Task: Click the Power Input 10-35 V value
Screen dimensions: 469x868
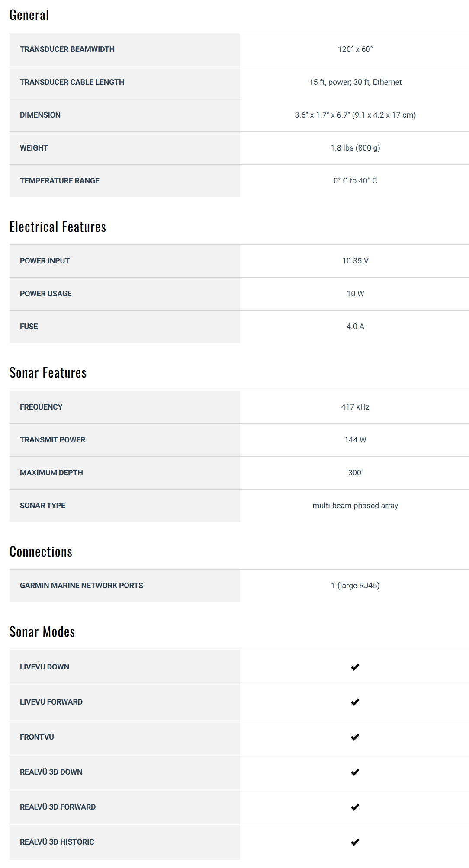Action: [355, 261]
